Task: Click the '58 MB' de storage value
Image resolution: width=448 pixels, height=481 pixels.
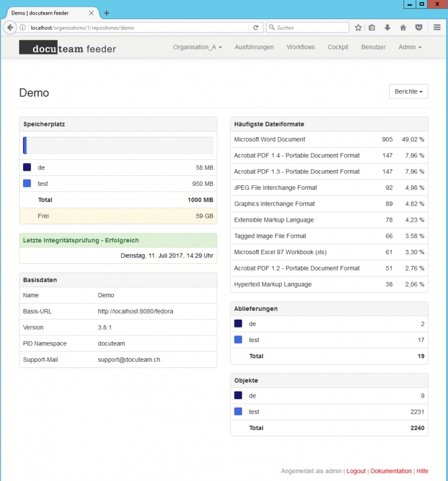Action: [x=204, y=168]
